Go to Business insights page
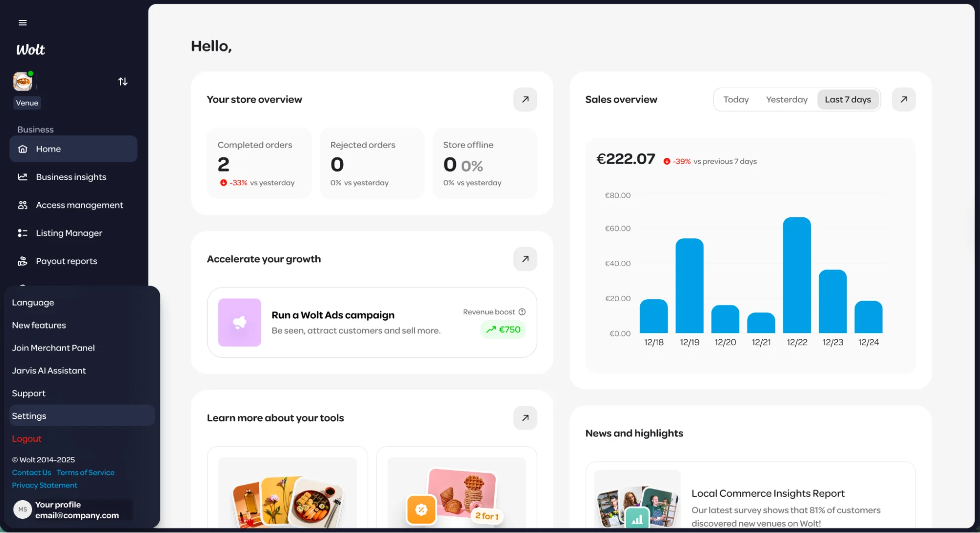Viewport: 980px width, 533px height. point(71,177)
